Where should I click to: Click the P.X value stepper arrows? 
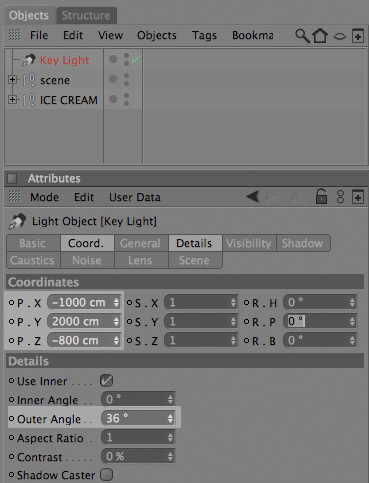pyautogui.click(x=116, y=303)
